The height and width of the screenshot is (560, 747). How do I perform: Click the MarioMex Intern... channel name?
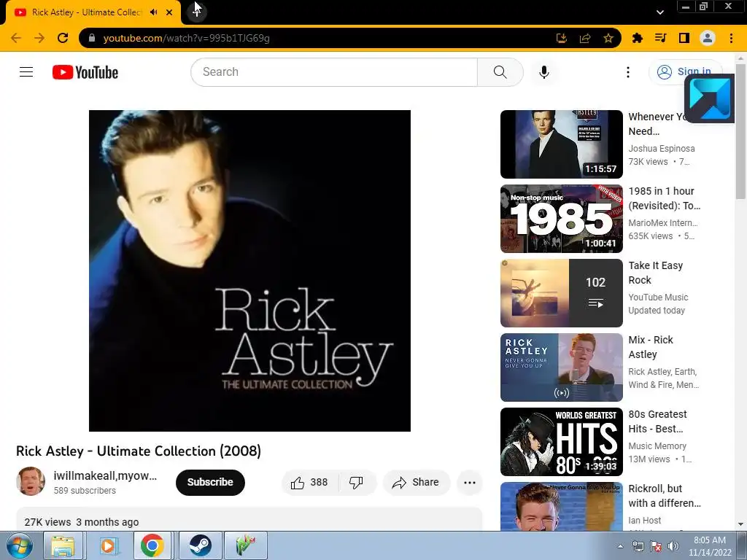click(662, 223)
